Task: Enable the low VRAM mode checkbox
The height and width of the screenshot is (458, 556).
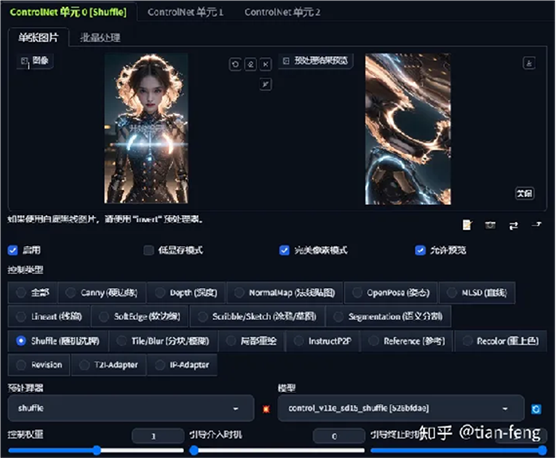Action: 149,250
